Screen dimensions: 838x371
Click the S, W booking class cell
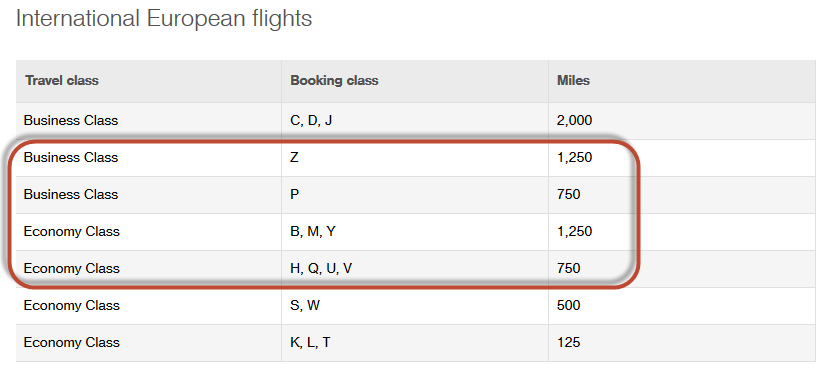pyautogui.click(x=305, y=305)
